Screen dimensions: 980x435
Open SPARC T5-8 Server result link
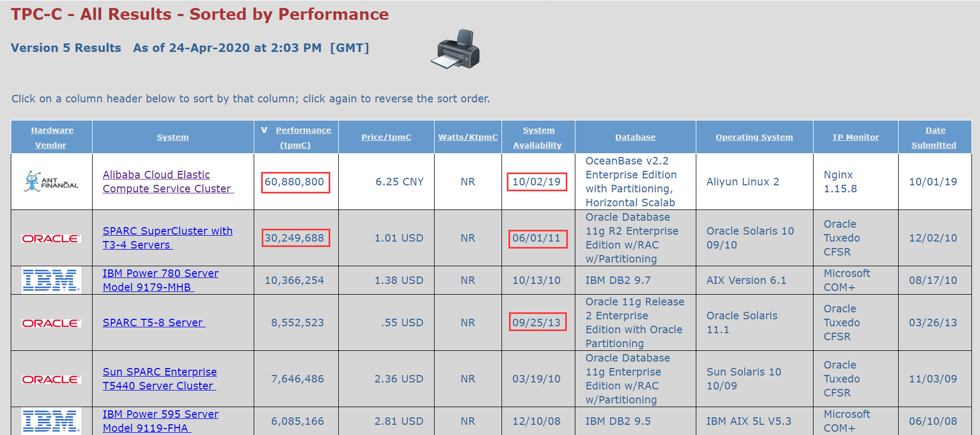[153, 322]
